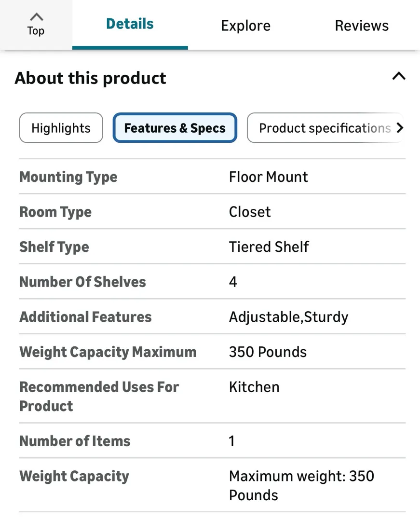
Task: Click the Maximum weight: 350 Pounds text
Action: coord(301,485)
